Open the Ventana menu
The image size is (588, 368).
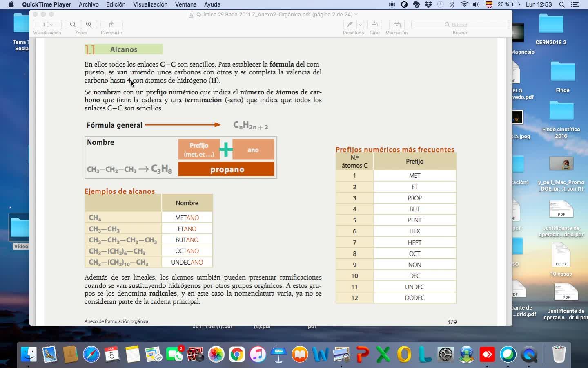click(186, 4)
